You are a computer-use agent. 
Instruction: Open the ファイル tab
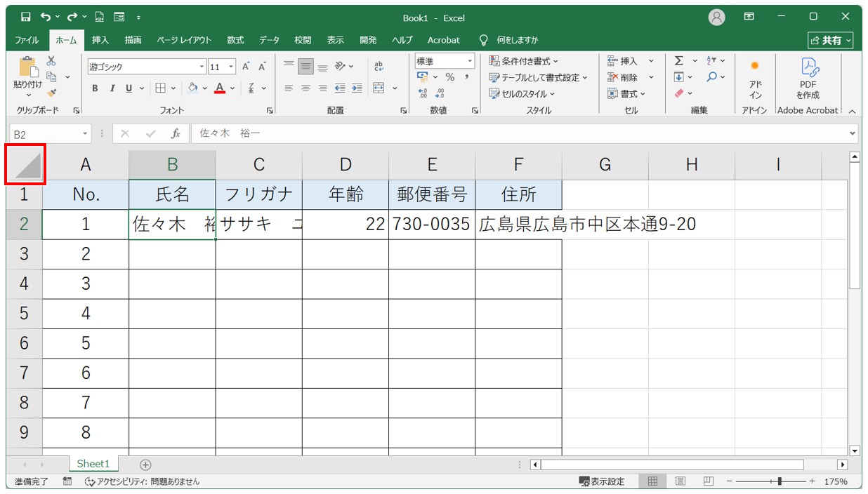pos(27,40)
